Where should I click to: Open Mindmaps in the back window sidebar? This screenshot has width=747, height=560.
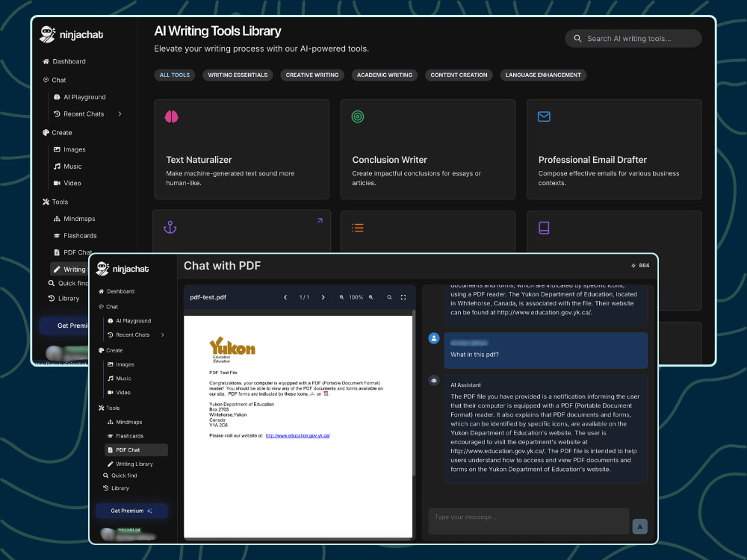(x=74, y=219)
